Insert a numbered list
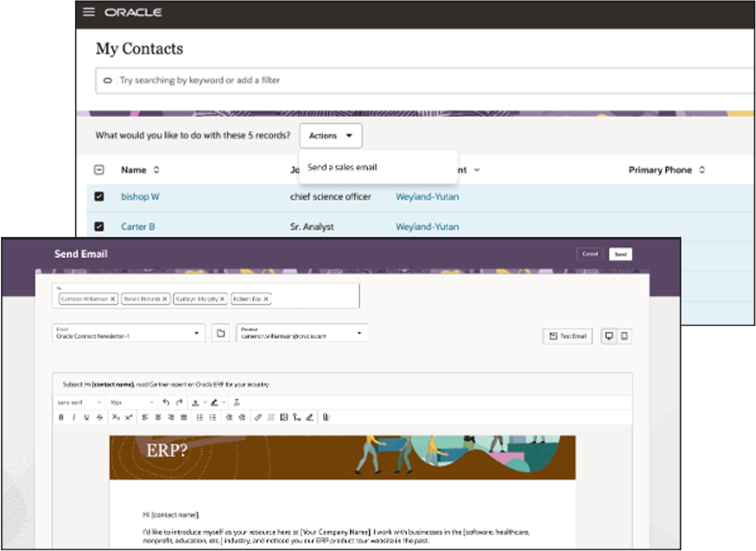This screenshot has width=756, height=551. (213, 417)
